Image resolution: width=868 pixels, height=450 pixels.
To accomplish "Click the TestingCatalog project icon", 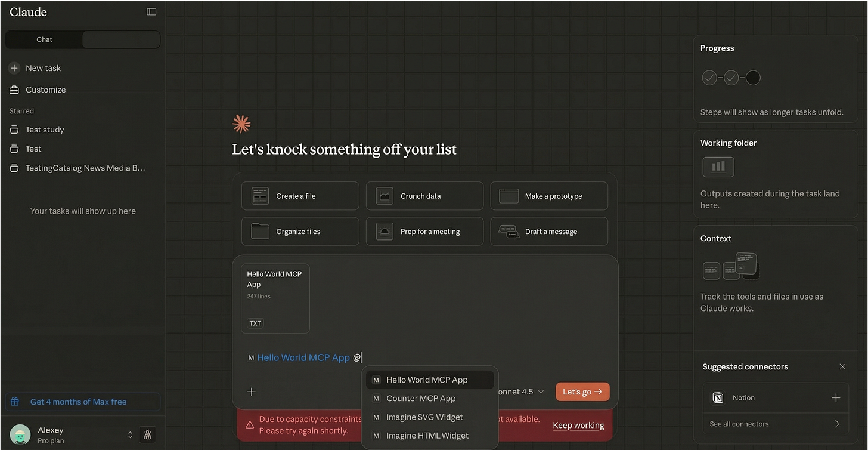I will 14,168.
